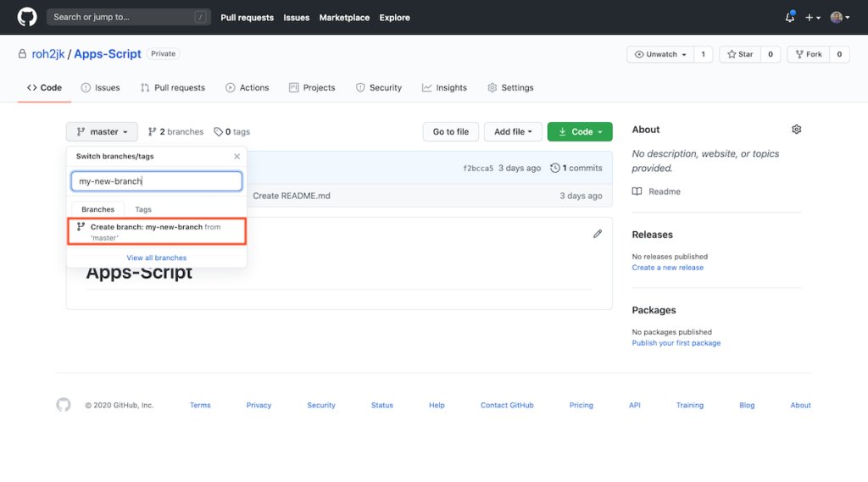Screen dimensions: 868x482
Task: Click Go to file button
Action: (451, 131)
